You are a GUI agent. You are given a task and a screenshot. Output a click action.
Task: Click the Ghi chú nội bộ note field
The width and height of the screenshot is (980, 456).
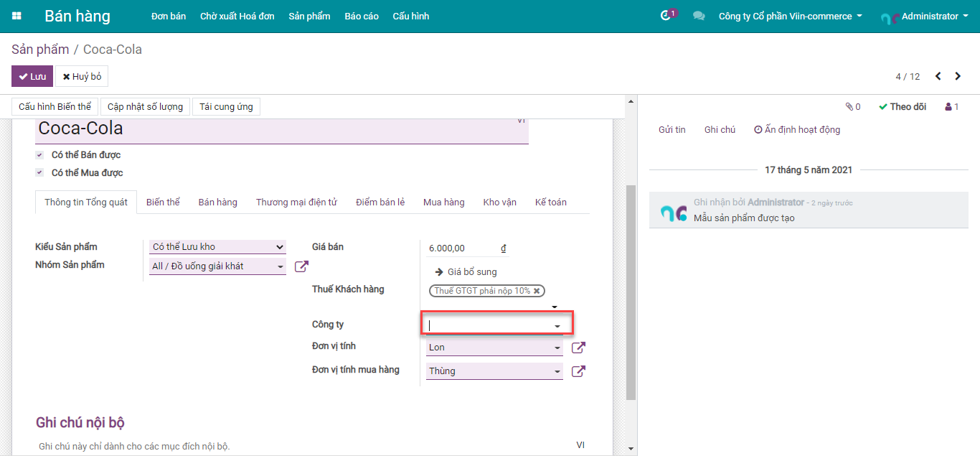click(x=306, y=446)
